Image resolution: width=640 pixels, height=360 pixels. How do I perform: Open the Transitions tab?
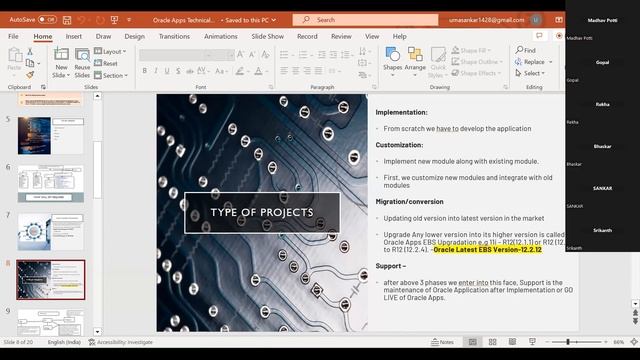tap(174, 36)
